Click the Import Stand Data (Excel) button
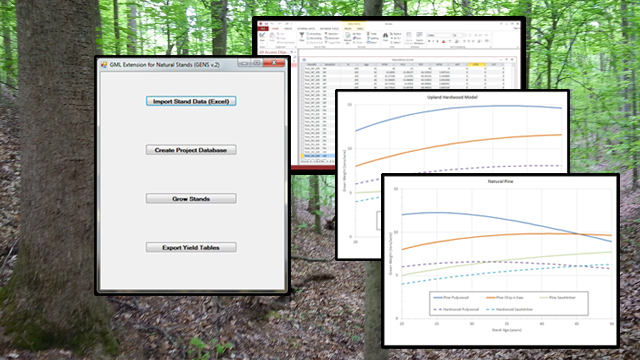640x360 pixels. tap(191, 101)
